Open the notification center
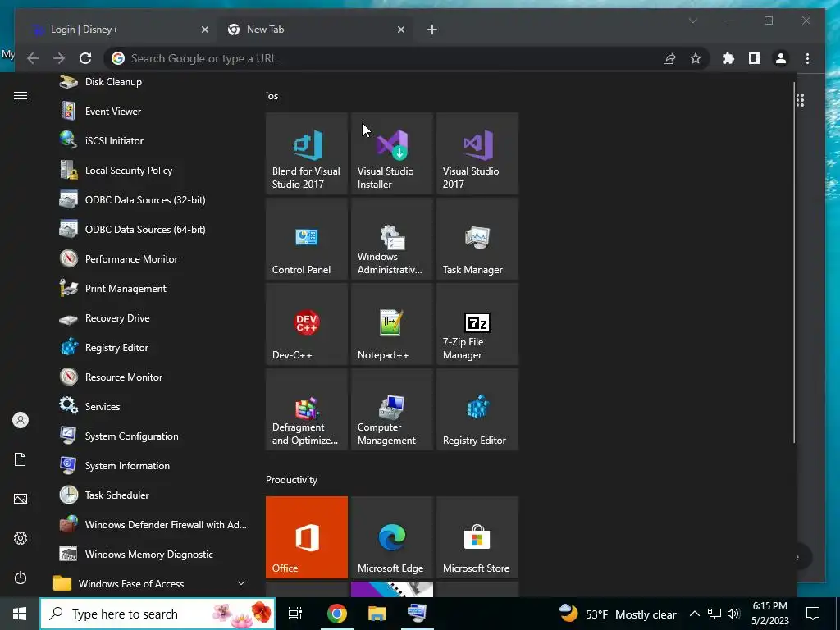The image size is (840, 630). coord(813,614)
